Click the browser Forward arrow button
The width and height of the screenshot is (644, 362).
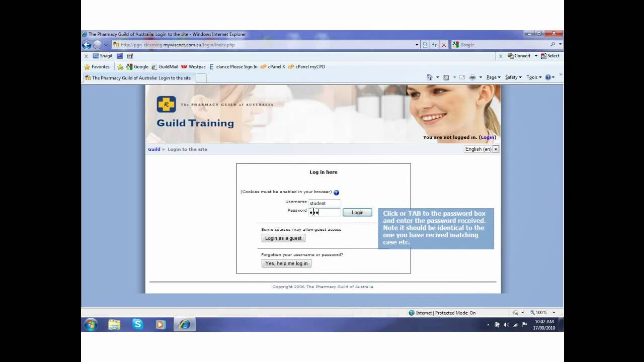pyautogui.click(x=97, y=45)
